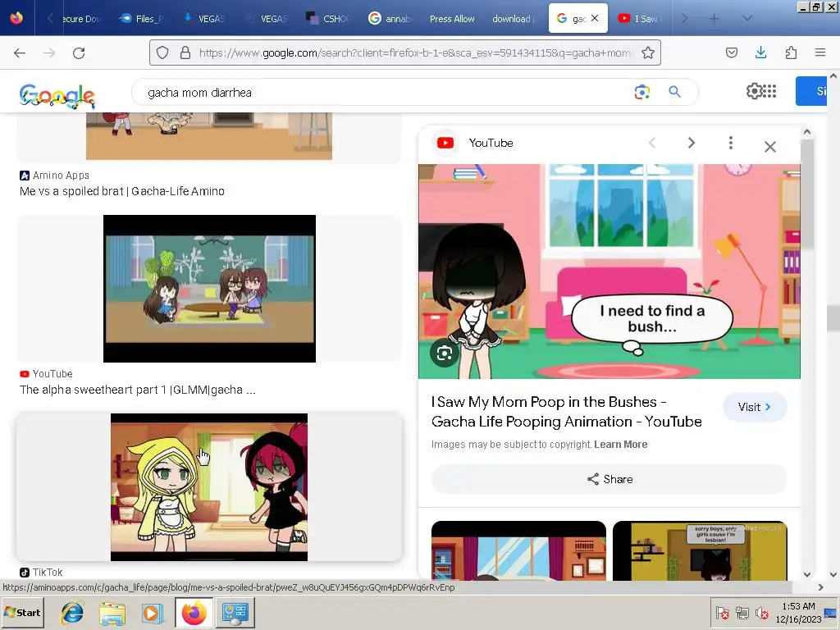Open the alpha sweetheart YouTube thumbnail

209,289
